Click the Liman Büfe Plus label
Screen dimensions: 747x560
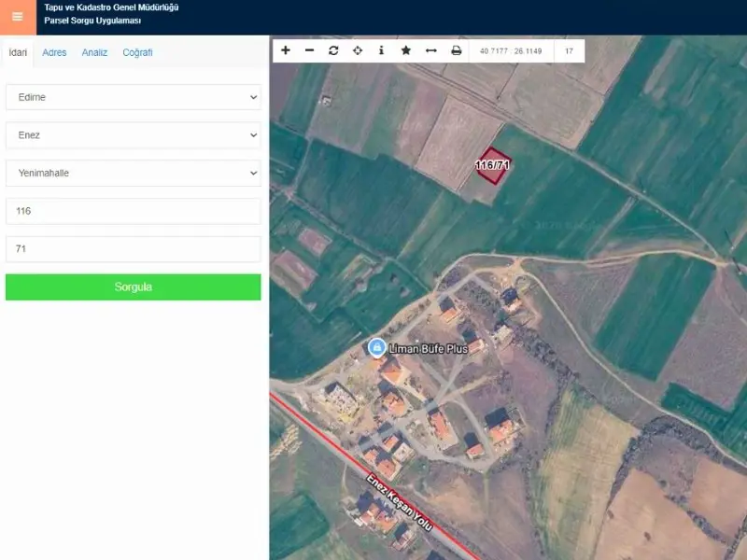tap(429, 349)
